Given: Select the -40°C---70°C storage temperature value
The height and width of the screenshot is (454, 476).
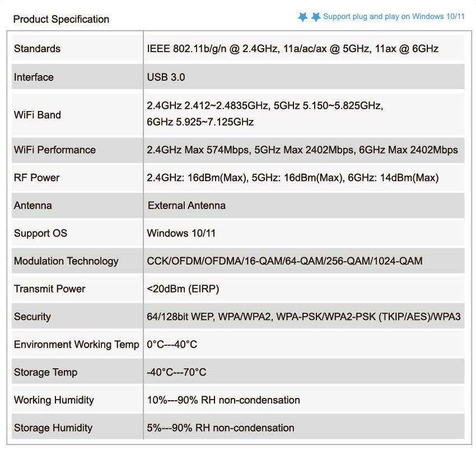Looking at the screenshot, I should click(176, 372).
